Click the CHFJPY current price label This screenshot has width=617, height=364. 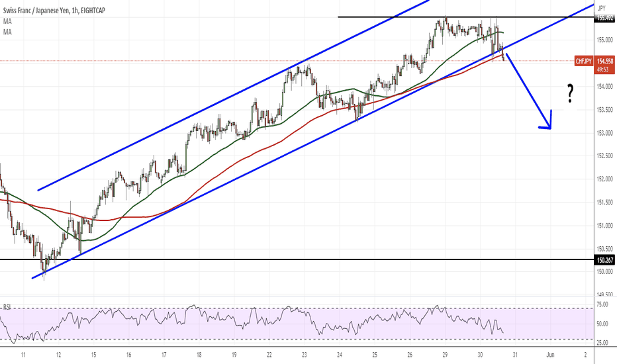583,62
